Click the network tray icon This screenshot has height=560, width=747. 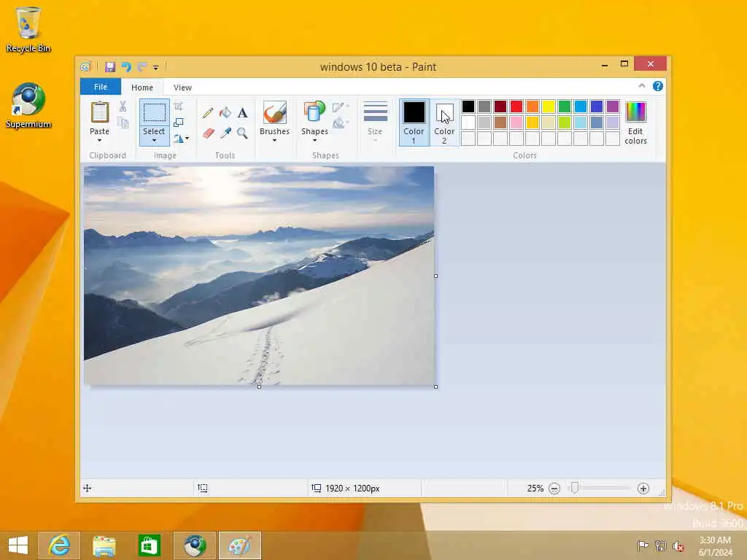(x=660, y=545)
